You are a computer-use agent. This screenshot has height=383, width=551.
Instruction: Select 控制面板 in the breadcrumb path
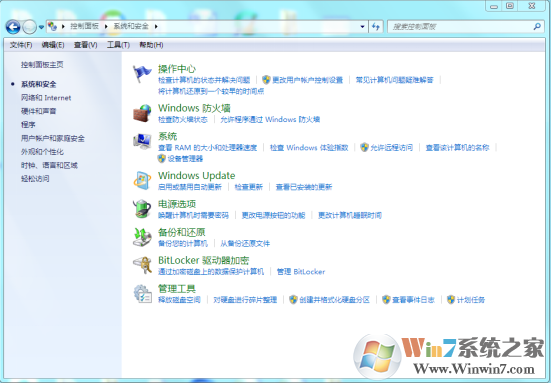pyautogui.click(x=84, y=26)
